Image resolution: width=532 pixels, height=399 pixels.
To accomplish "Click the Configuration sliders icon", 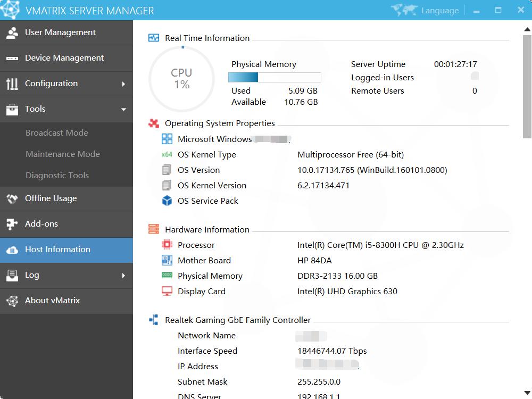I will tap(12, 84).
